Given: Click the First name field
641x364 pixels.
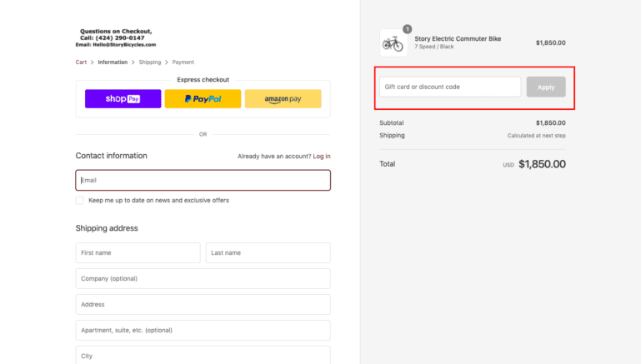Looking at the screenshot, I should pyautogui.click(x=138, y=252).
